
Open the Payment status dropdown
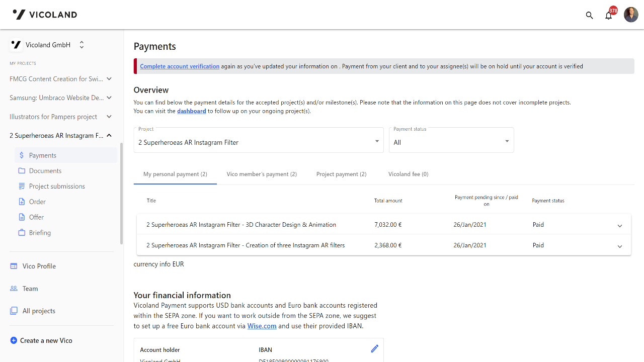click(x=451, y=141)
